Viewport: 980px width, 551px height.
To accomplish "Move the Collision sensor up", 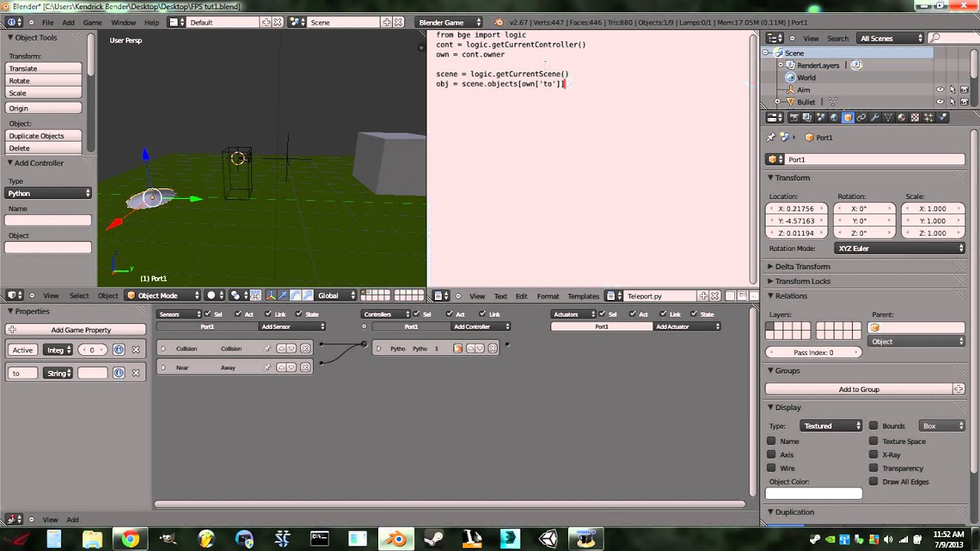I will pyautogui.click(x=281, y=348).
